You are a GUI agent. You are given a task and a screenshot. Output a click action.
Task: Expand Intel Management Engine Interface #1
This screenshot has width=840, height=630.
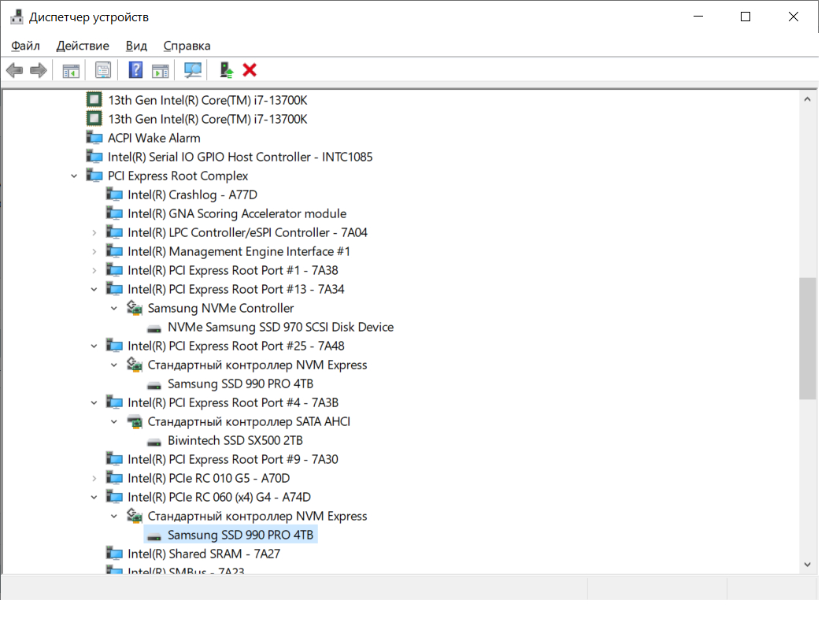pos(94,251)
